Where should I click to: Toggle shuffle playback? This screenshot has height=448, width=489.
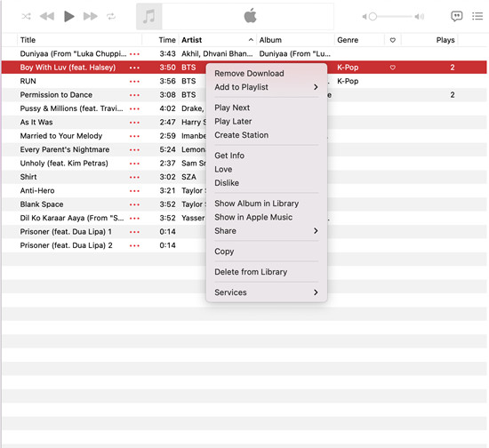click(x=26, y=16)
